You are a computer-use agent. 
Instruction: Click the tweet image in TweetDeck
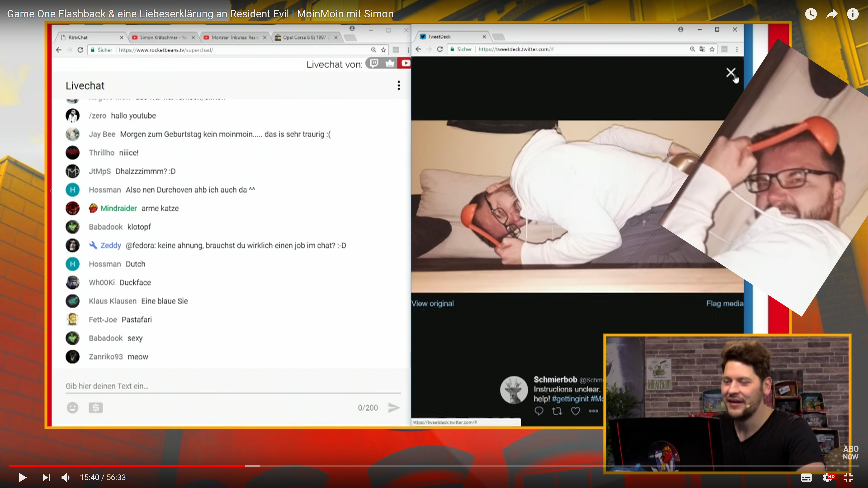pos(577,206)
